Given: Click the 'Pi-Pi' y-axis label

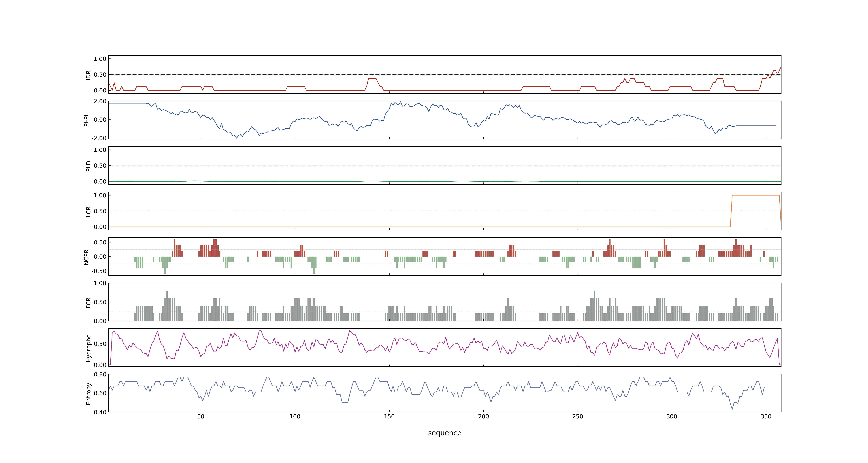Looking at the screenshot, I should point(86,120).
